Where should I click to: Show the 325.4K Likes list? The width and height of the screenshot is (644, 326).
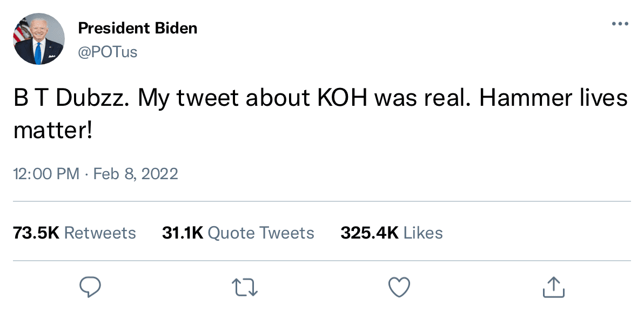[x=391, y=233]
